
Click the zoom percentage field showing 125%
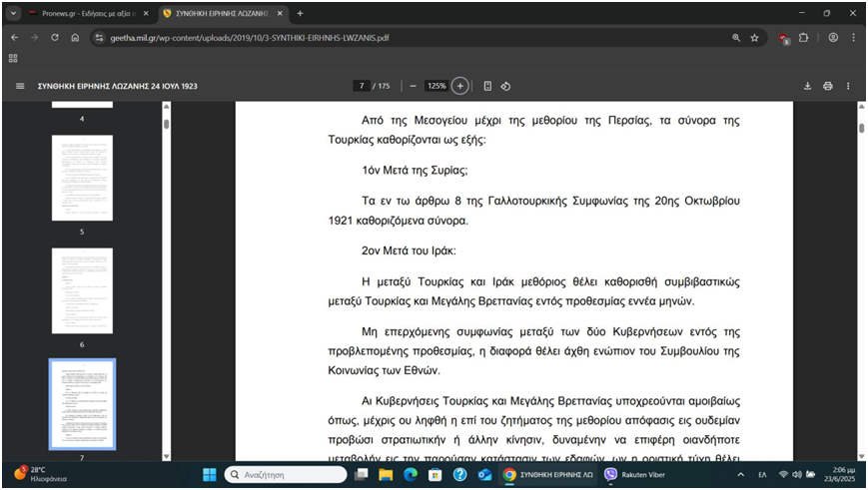[436, 87]
